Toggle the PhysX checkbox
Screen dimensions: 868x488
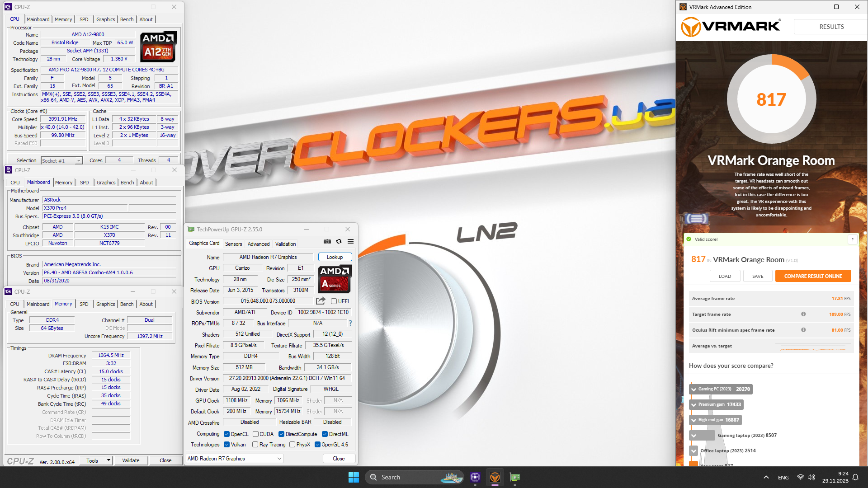292,445
